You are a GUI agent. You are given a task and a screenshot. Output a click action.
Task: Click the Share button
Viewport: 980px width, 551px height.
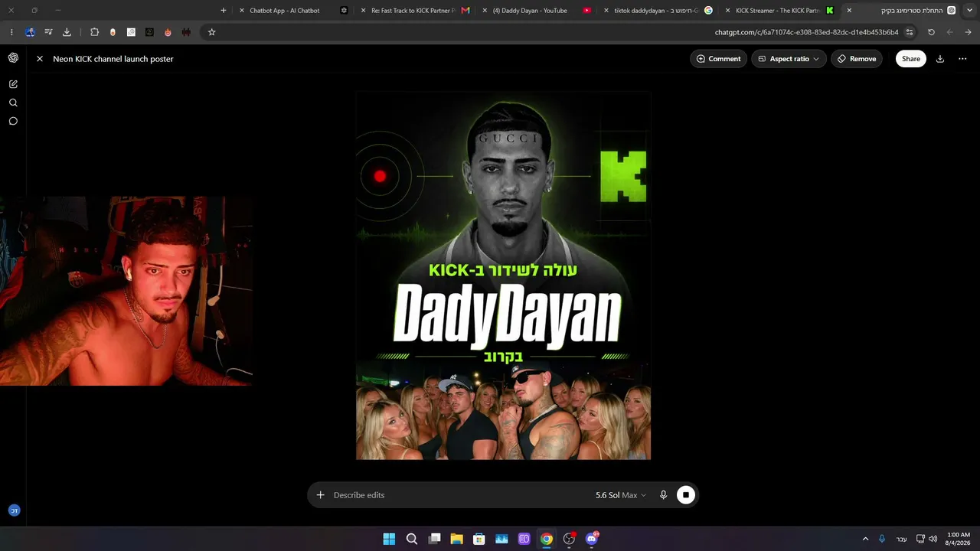(x=911, y=59)
